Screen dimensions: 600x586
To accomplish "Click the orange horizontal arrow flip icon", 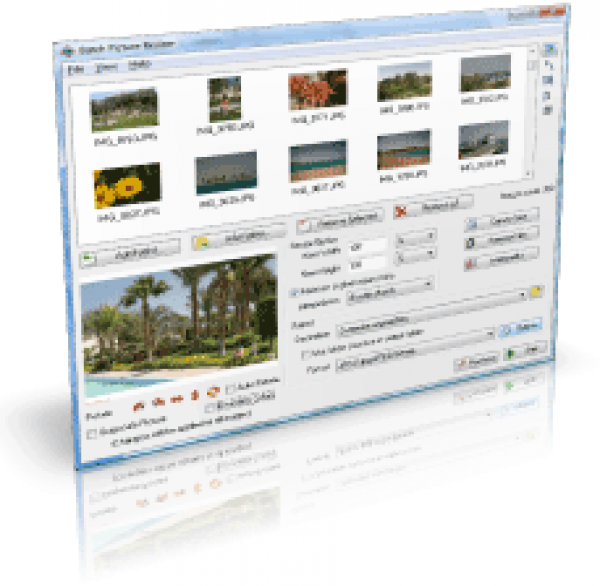I will point(177,399).
